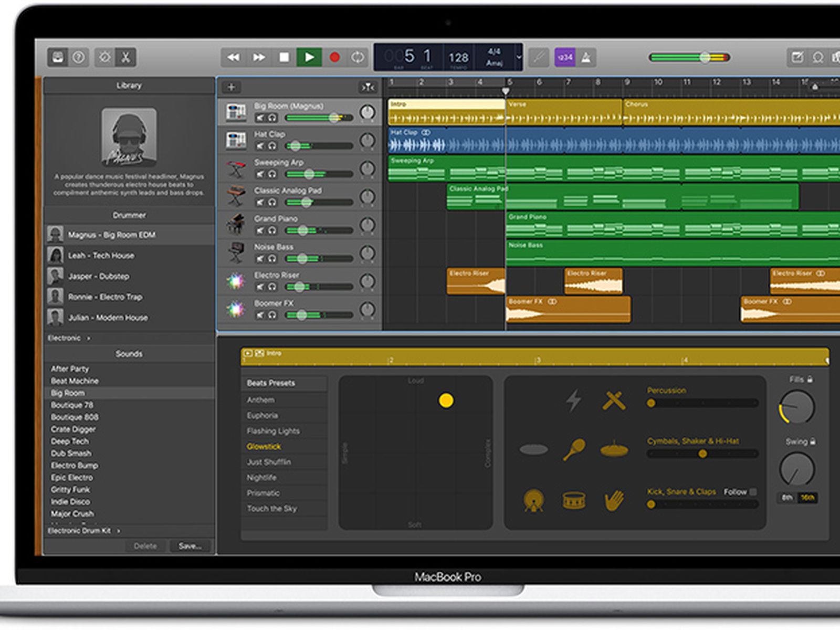Viewport: 840px width, 630px height.
Task: Select the 8th swing button
Action: click(787, 498)
